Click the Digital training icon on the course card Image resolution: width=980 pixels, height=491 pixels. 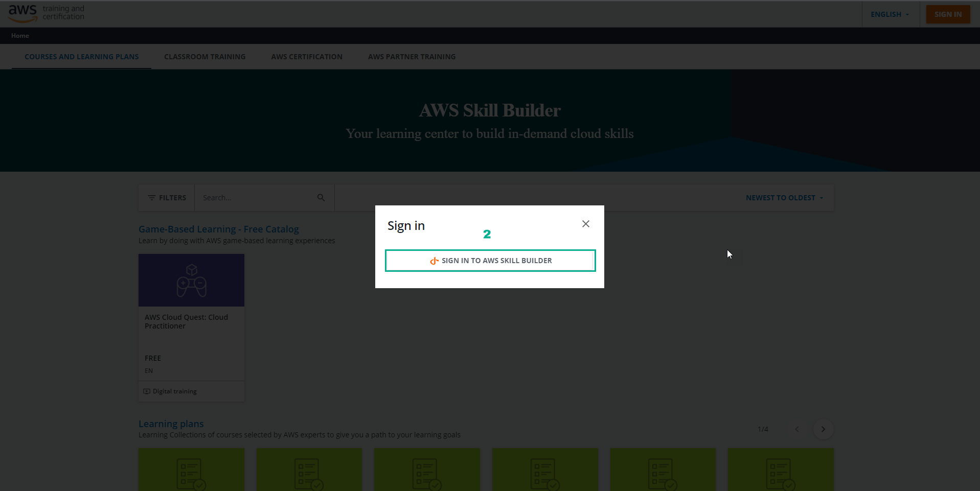[147, 391]
